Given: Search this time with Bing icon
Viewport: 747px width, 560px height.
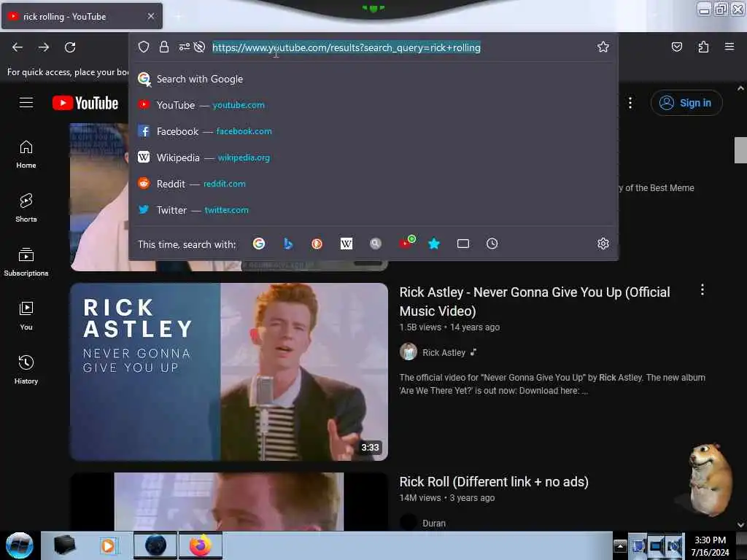Looking at the screenshot, I should (288, 244).
